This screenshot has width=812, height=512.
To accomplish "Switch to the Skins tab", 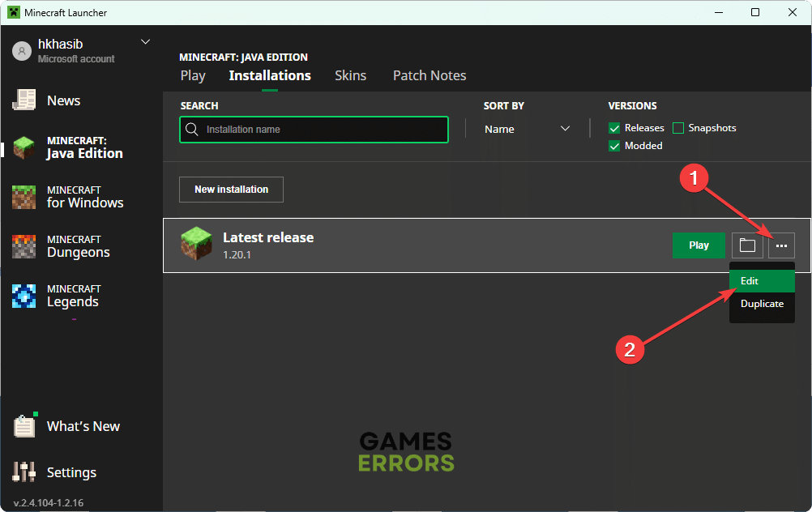I will pos(350,75).
